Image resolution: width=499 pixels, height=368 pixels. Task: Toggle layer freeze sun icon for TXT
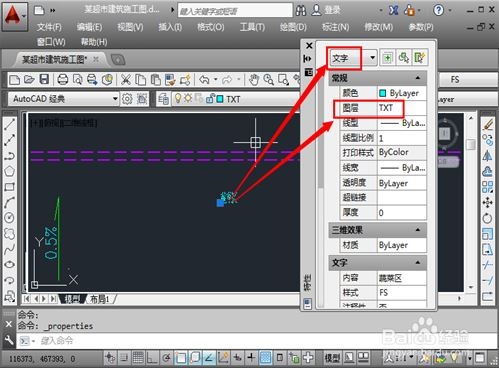tap(189, 98)
